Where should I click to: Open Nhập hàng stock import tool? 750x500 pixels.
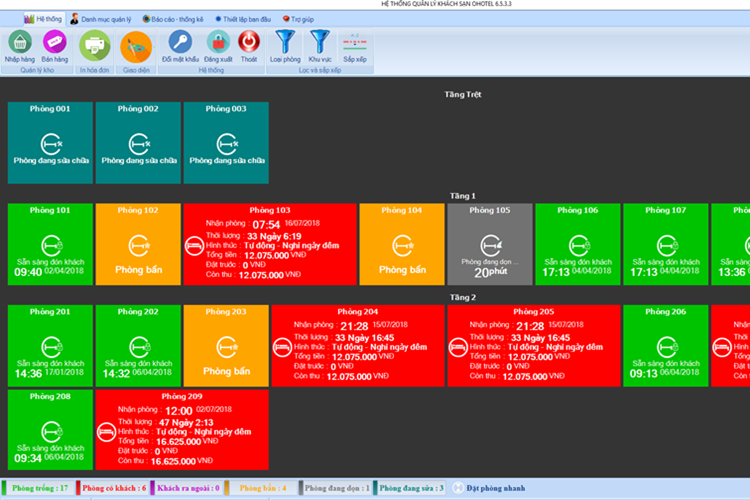tap(20, 46)
